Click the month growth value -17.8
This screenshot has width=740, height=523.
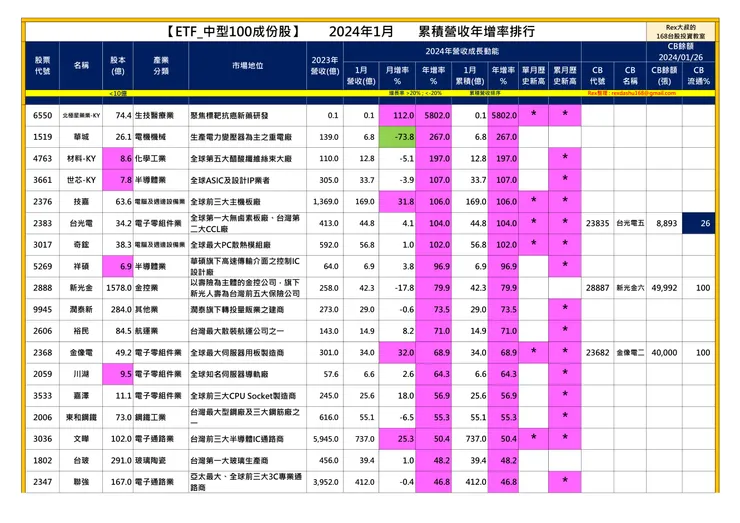pyautogui.click(x=404, y=288)
